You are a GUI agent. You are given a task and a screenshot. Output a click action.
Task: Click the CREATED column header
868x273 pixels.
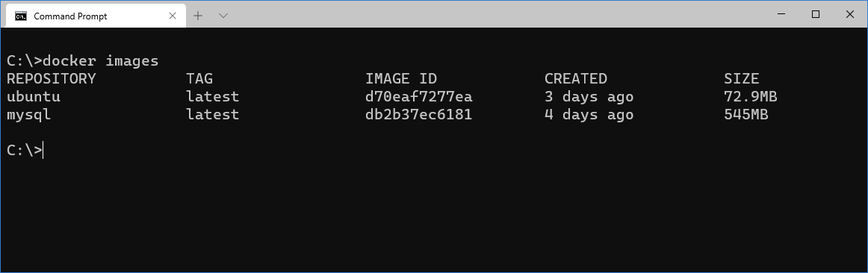576,78
